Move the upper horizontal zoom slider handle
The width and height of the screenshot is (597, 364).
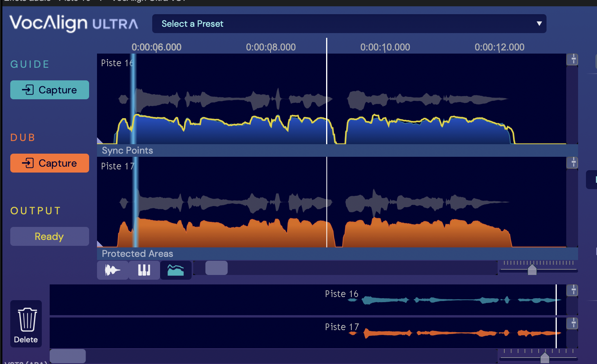point(532,270)
